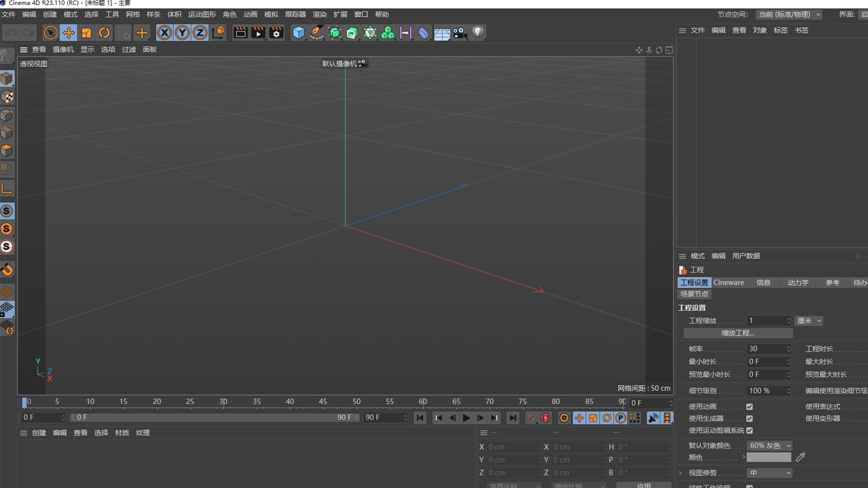Render the active view
The height and width of the screenshot is (488, 868).
coord(241,33)
